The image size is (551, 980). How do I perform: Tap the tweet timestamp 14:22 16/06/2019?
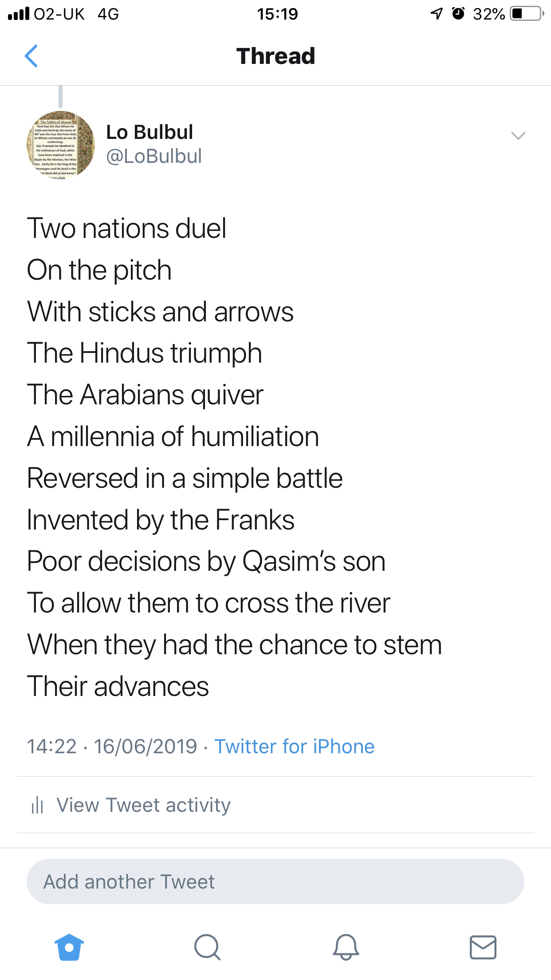112,747
